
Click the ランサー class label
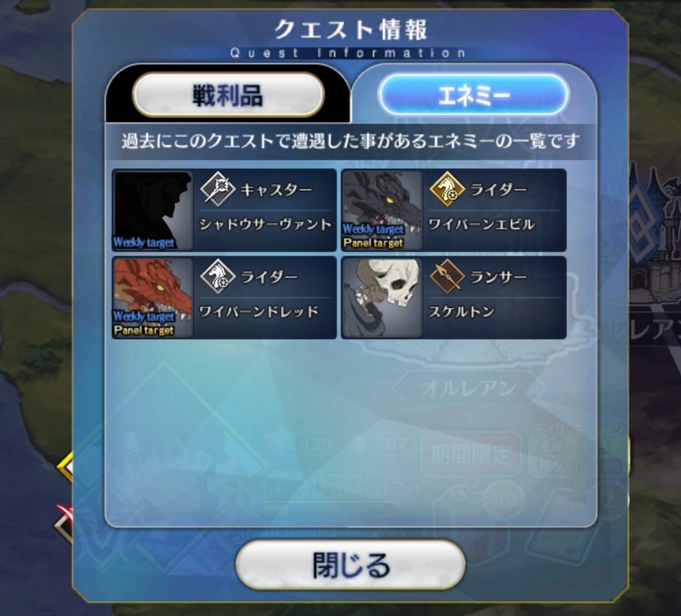pyautogui.click(x=498, y=277)
